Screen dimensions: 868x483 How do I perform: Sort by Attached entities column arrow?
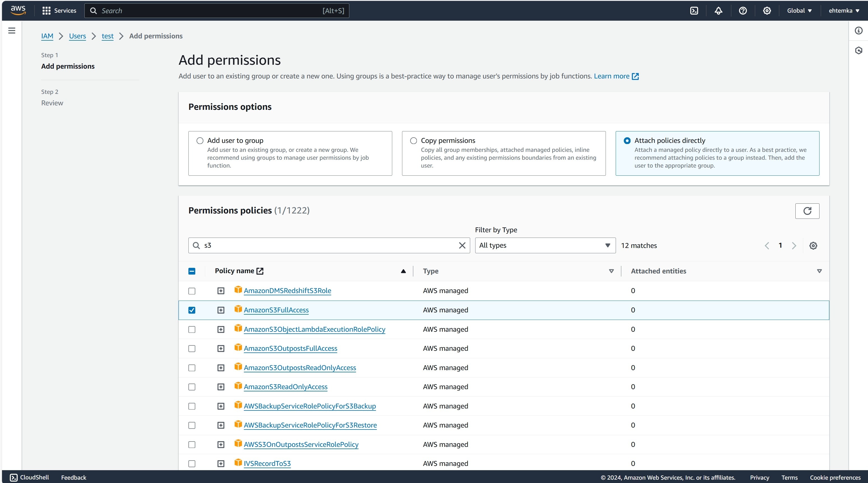819,271
